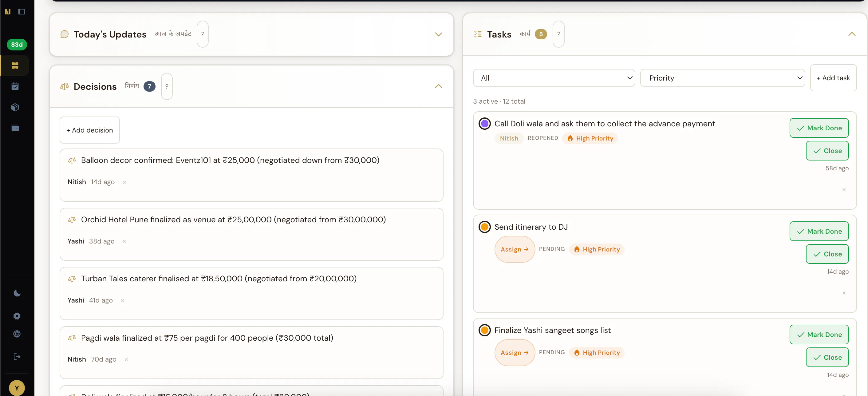Viewport: 868px width, 396px height.
Task: Mark Done the Call Doli wala task
Action: 819,128
